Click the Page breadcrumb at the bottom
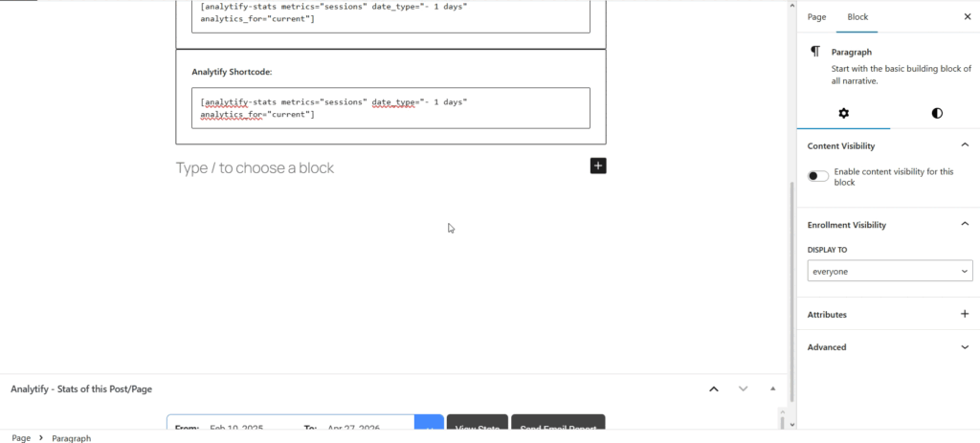The width and height of the screenshot is (980, 443). 21,438
